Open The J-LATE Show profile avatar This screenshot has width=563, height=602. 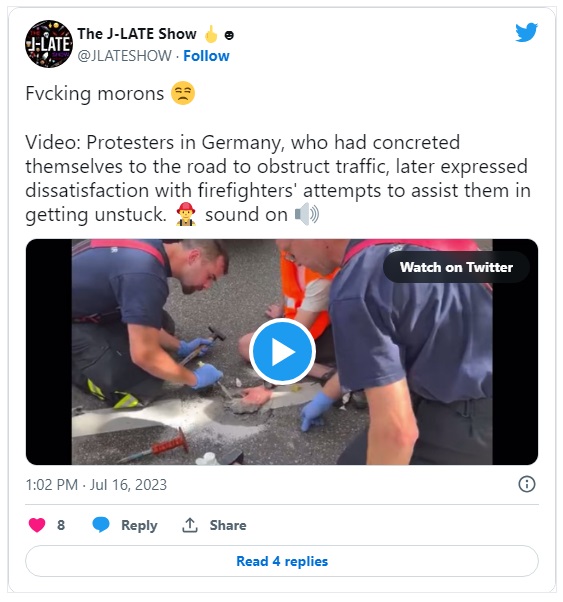[49, 44]
